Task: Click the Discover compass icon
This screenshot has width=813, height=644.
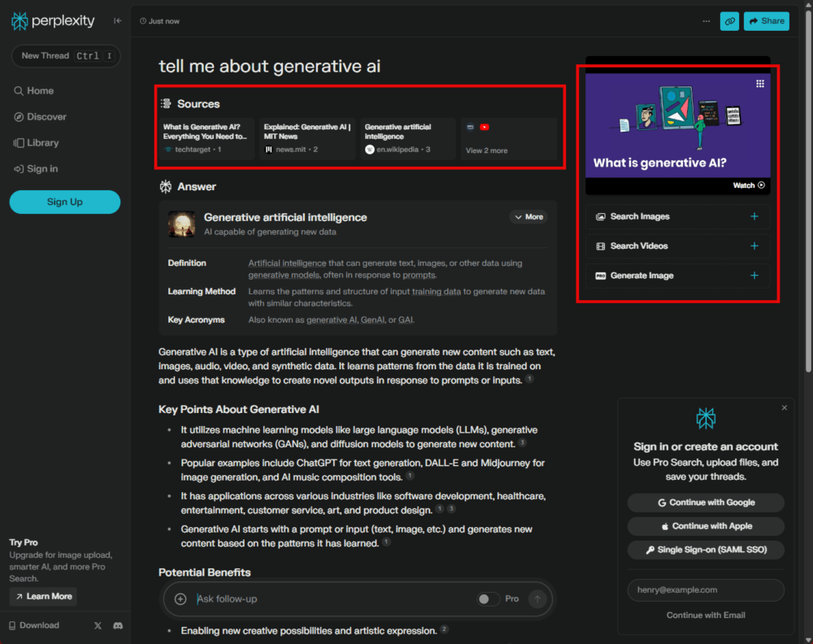Action: click(19, 116)
